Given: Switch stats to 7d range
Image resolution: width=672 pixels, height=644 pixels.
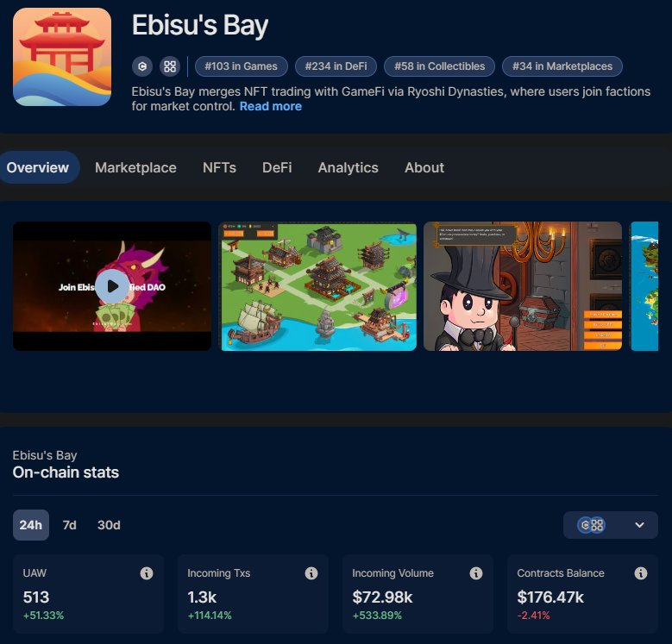Looking at the screenshot, I should [69, 525].
